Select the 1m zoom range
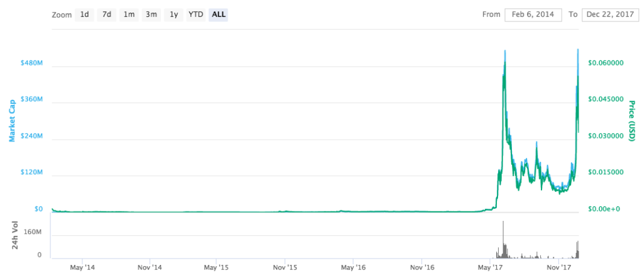Image resolution: width=644 pixels, height=280 pixels. click(129, 15)
